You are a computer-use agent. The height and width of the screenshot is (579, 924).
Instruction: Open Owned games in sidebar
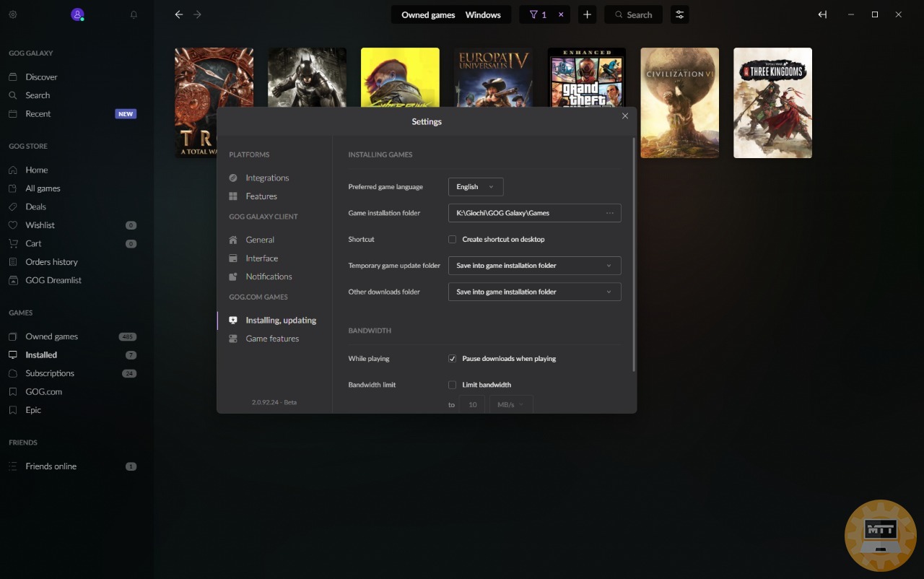click(x=51, y=336)
